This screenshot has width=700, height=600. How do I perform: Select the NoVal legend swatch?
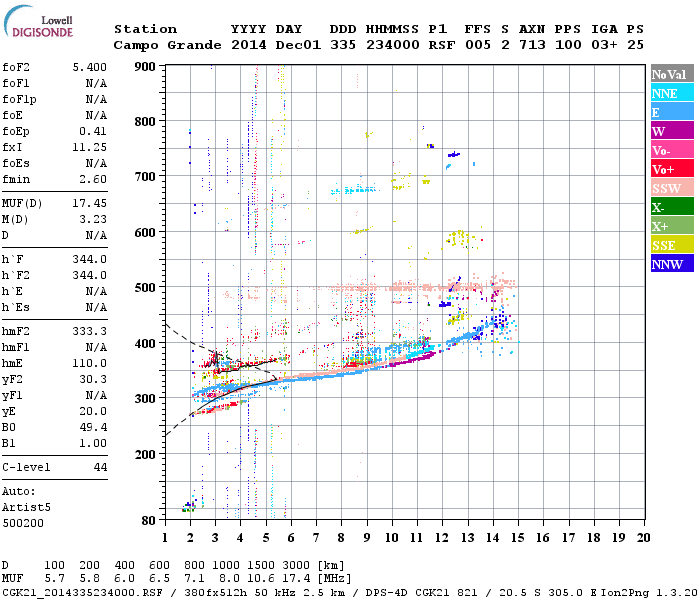[672, 74]
